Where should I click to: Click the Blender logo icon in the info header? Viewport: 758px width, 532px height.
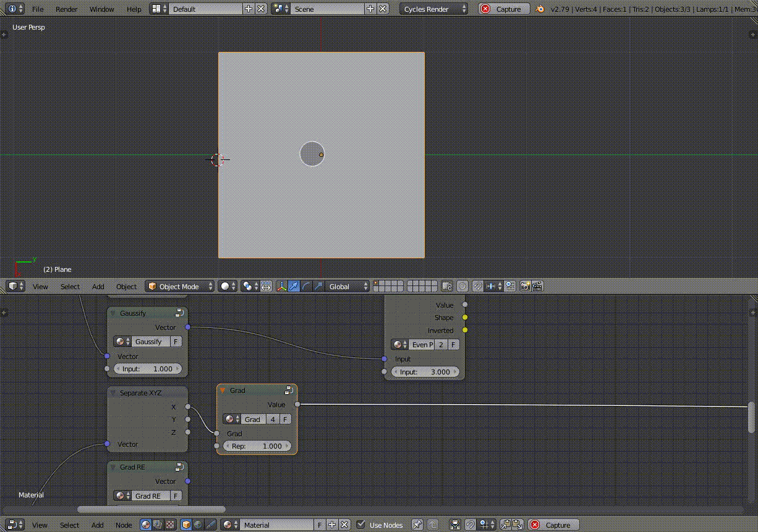[x=540, y=9]
